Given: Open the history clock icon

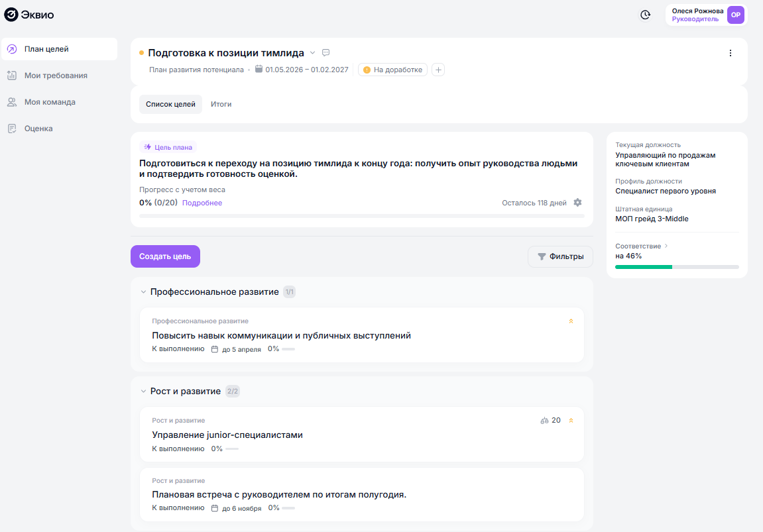Looking at the screenshot, I should pyautogui.click(x=645, y=15).
